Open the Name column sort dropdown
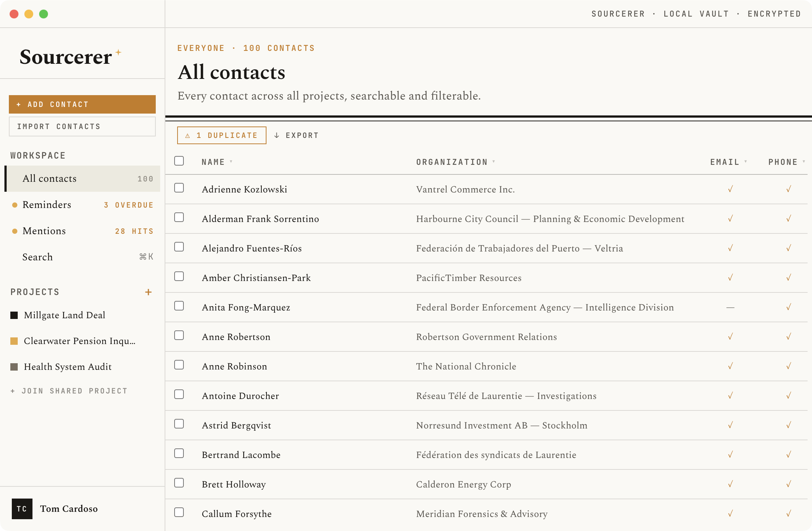Viewport: 812px width, 531px height. 231,162
